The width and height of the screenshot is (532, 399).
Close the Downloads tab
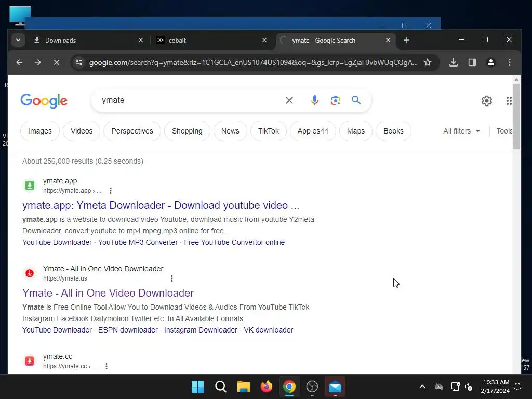pyautogui.click(x=141, y=40)
